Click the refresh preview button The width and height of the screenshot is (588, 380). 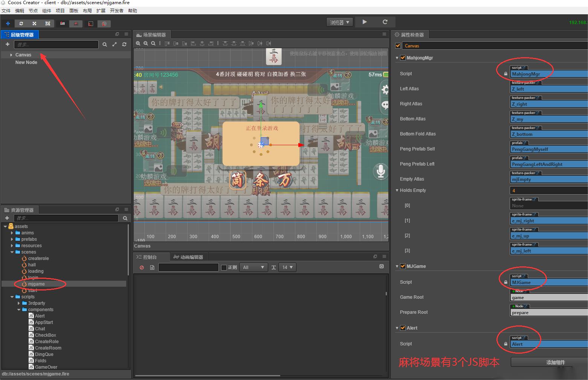385,22
